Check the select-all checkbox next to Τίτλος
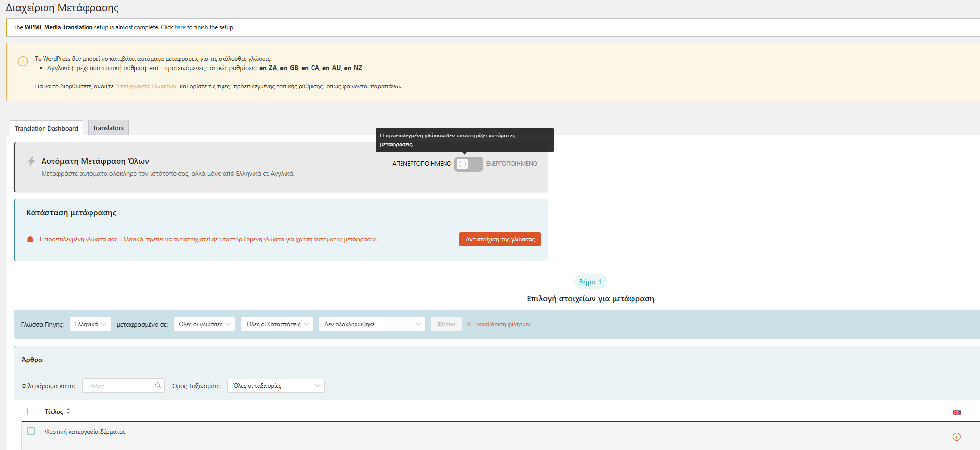Image resolution: width=980 pixels, height=450 pixels. tap(31, 411)
